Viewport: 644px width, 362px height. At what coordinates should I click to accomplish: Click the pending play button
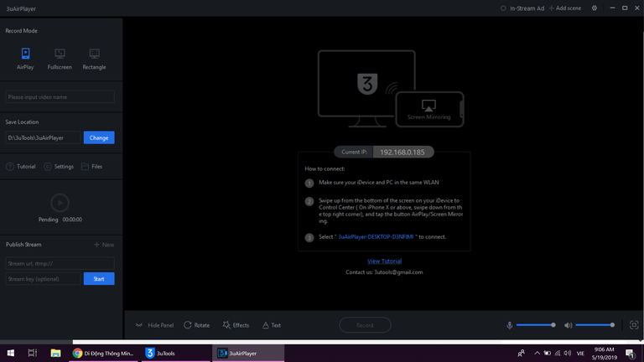[x=60, y=203]
